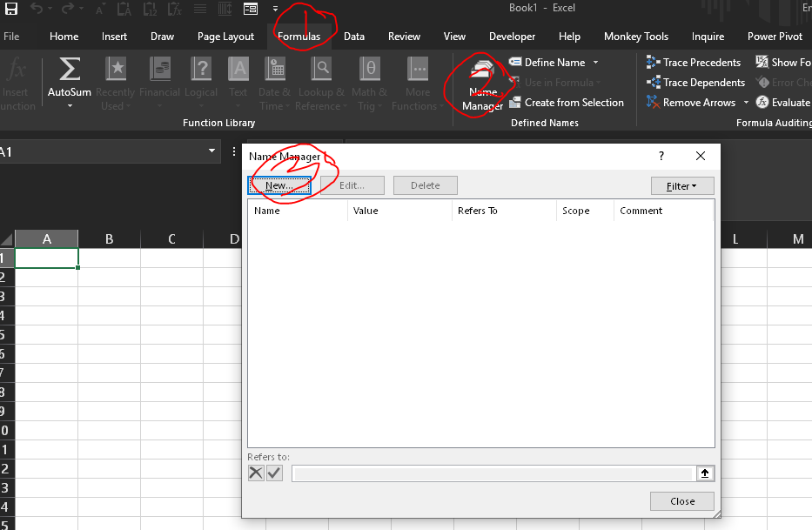Sort by the Refers To column header
The height and width of the screenshot is (530, 812).
[x=504, y=211]
